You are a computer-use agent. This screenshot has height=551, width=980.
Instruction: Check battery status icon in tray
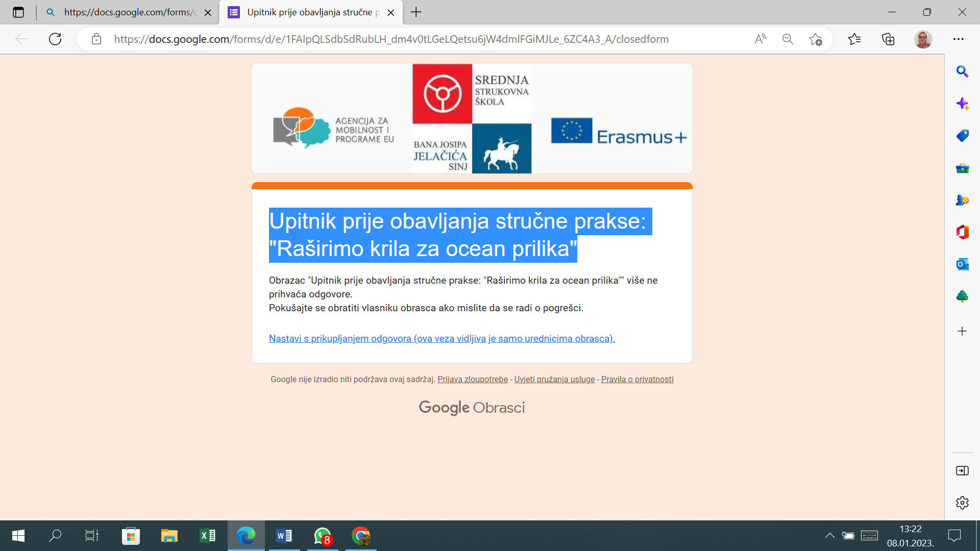click(x=848, y=535)
